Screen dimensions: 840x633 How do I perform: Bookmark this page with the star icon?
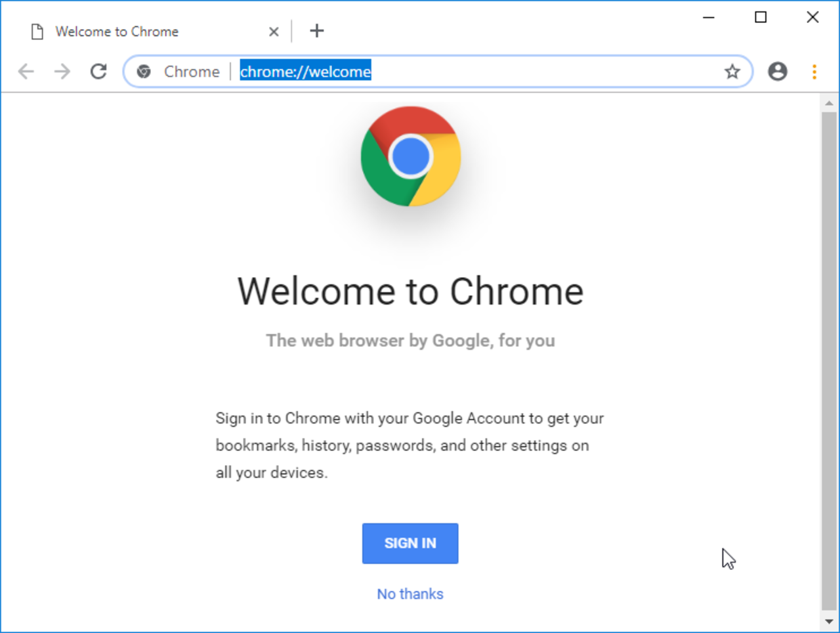pos(732,72)
